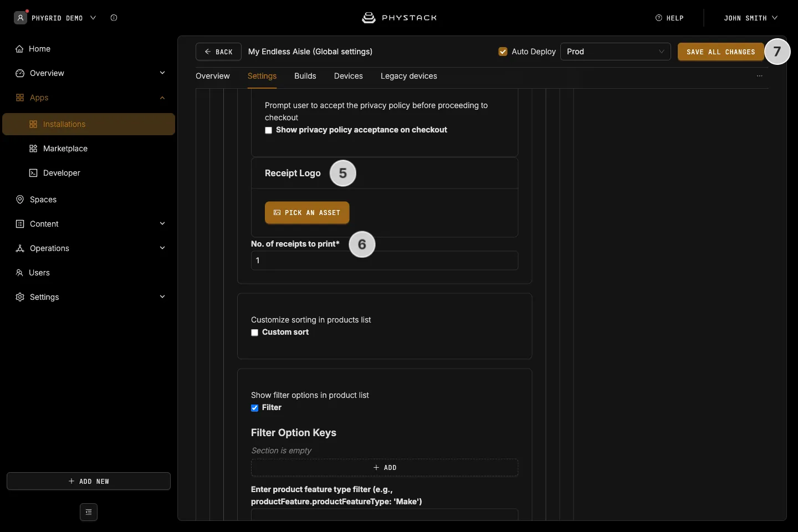Viewport: 798px width, 532px height.
Task: Click the tenant avatar icon top left
Action: [21, 18]
